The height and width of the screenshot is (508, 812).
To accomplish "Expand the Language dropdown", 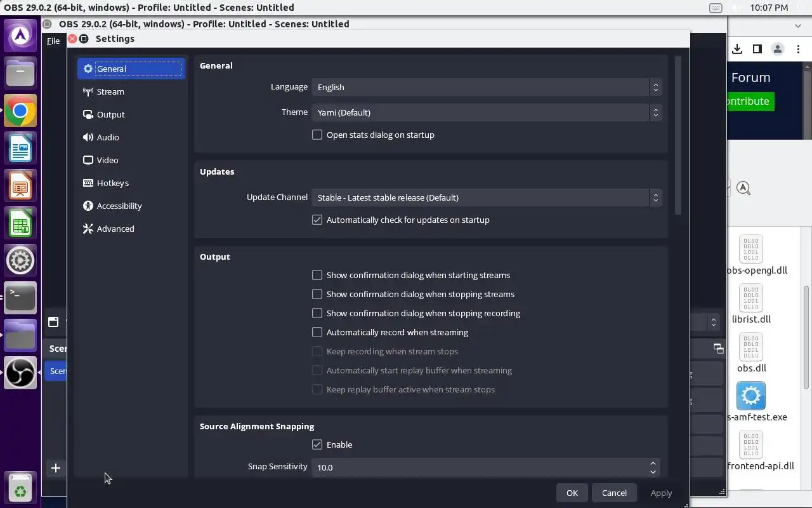I will (487, 87).
